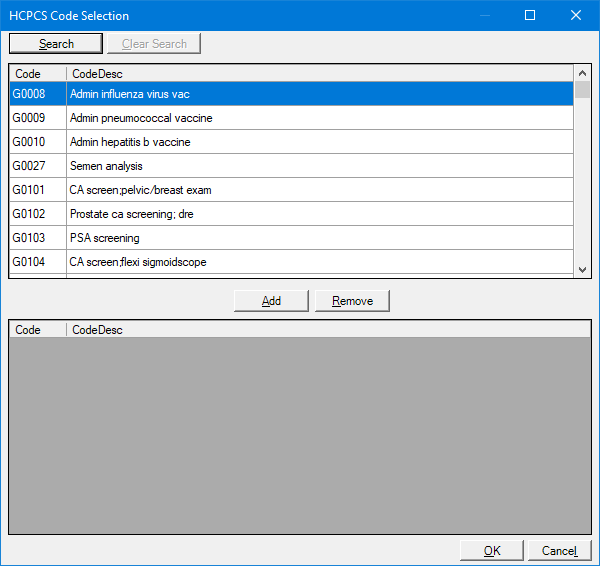This screenshot has width=600, height=566.
Task: Click the scrollbar up arrow
Action: pyautogui.click(x=582, y=73)
